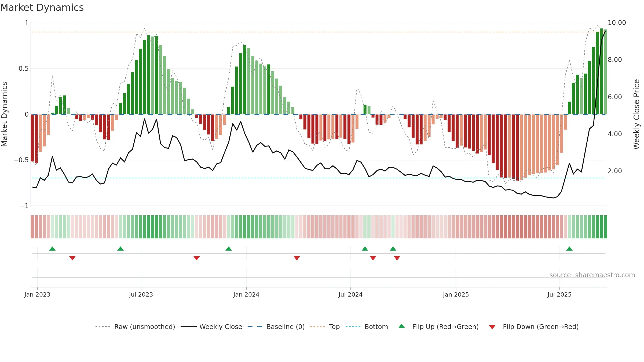The image size is (644, 362).
Task: Click the left axis tick label −1
Action: tap(24, 206)
